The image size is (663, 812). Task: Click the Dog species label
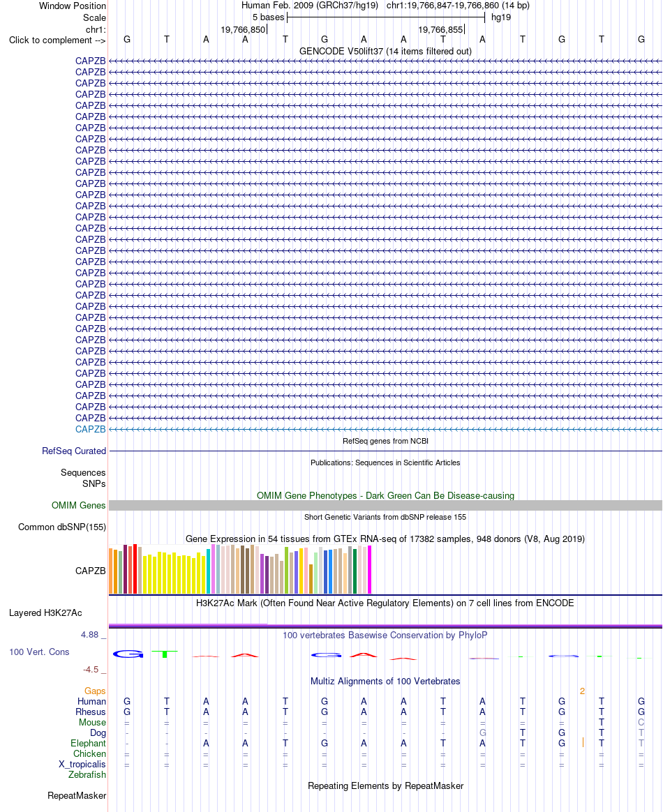coord(98,732)
